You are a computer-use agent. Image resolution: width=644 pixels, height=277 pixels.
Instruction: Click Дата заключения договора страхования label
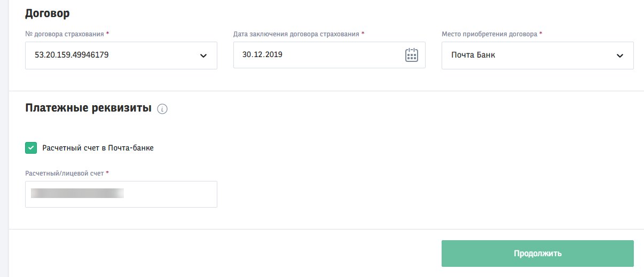click(299, 34)
